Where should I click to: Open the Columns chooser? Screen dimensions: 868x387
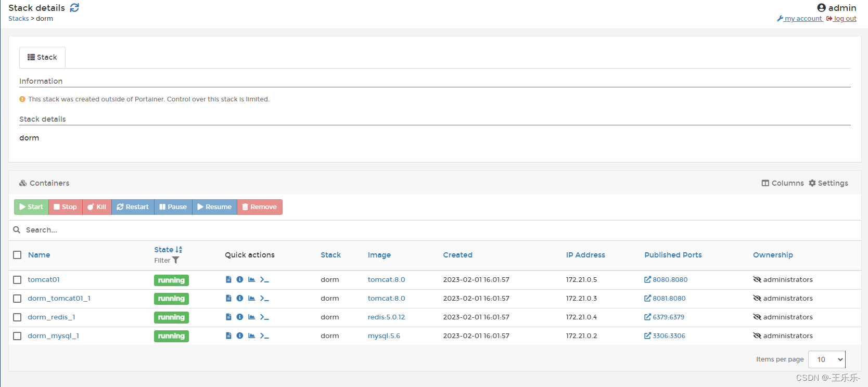pos(783,183)
